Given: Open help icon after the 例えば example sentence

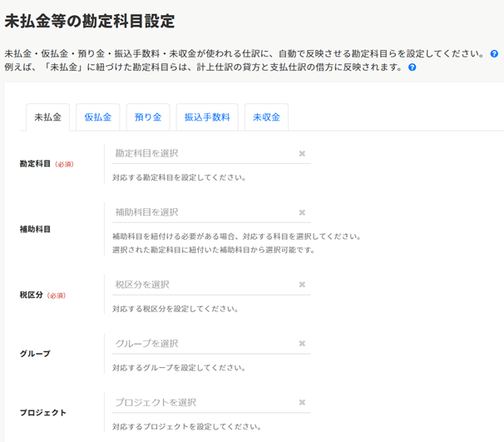Looking at the screenshot, I should (x=412, y=67).
